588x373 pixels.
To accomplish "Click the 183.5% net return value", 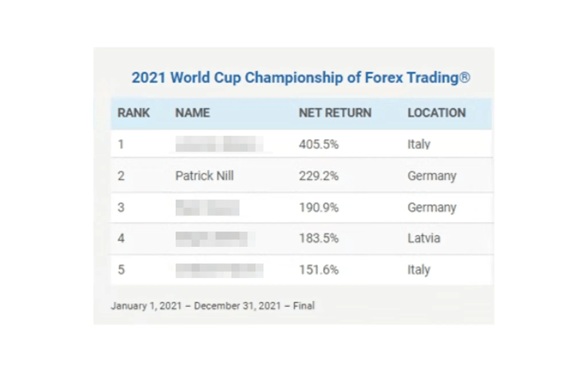I will tap(318, 238).
